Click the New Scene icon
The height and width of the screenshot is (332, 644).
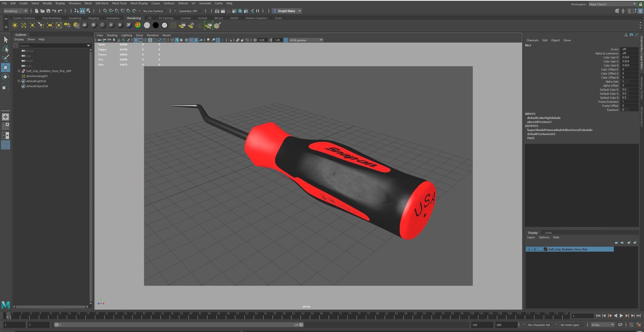point(36,11)
